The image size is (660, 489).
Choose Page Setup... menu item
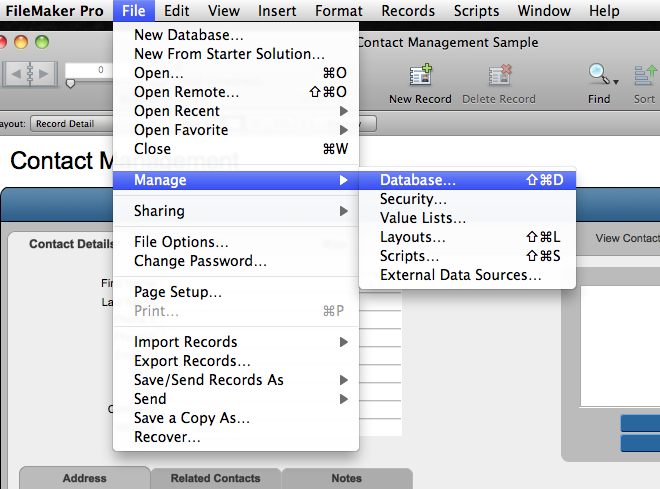(236, 292)
